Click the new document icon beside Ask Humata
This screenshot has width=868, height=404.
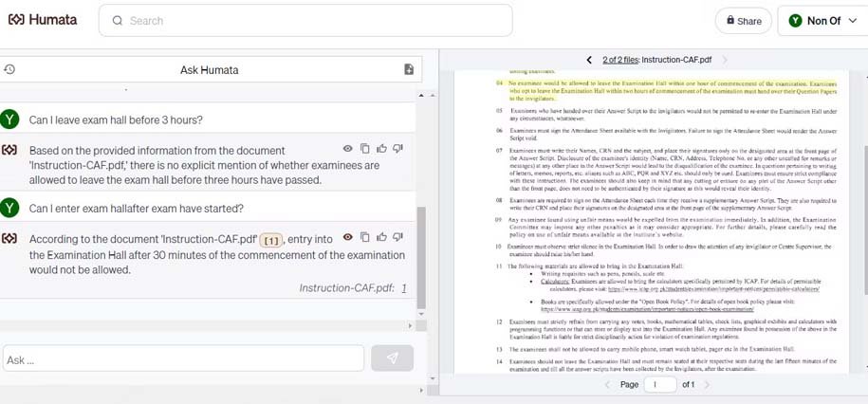coord(409,69)
